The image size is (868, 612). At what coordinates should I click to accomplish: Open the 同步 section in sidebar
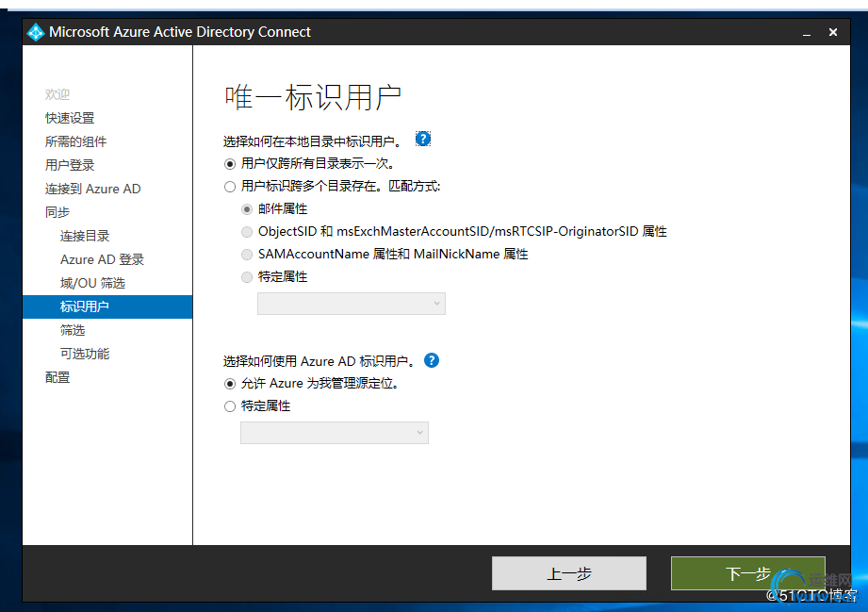[57, 212]
